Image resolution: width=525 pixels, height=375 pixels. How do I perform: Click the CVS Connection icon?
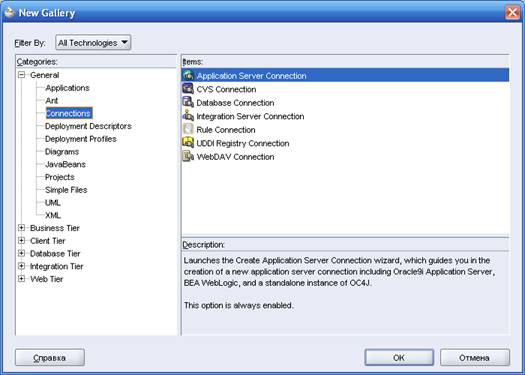[188, 89]
